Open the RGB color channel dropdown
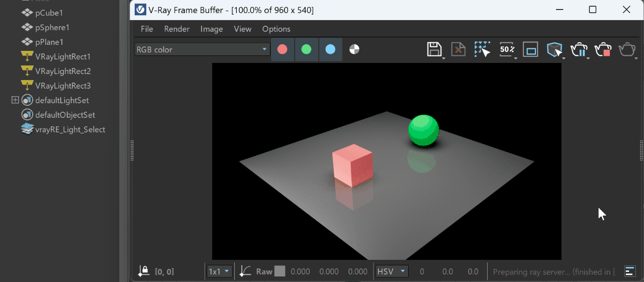 [202, 49]
